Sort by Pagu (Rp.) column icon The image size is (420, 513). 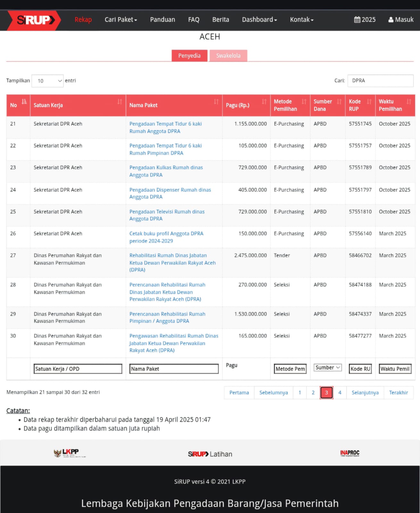[x=264, y=102]
